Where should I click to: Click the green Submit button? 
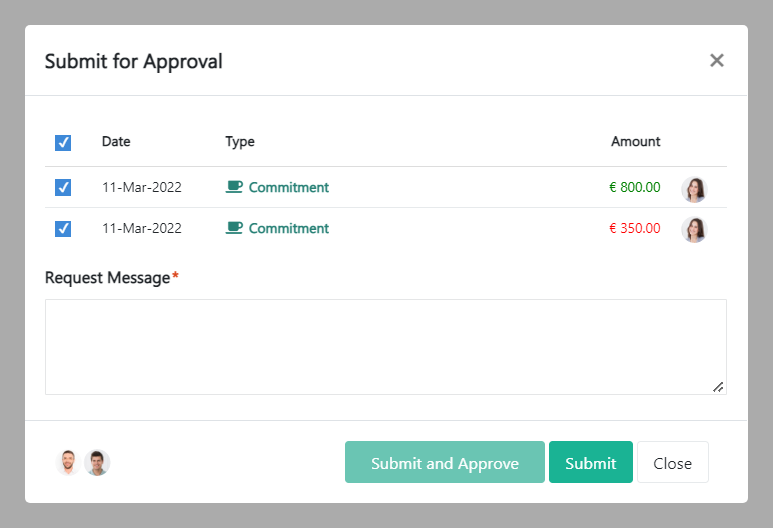(x=591, y=462)
